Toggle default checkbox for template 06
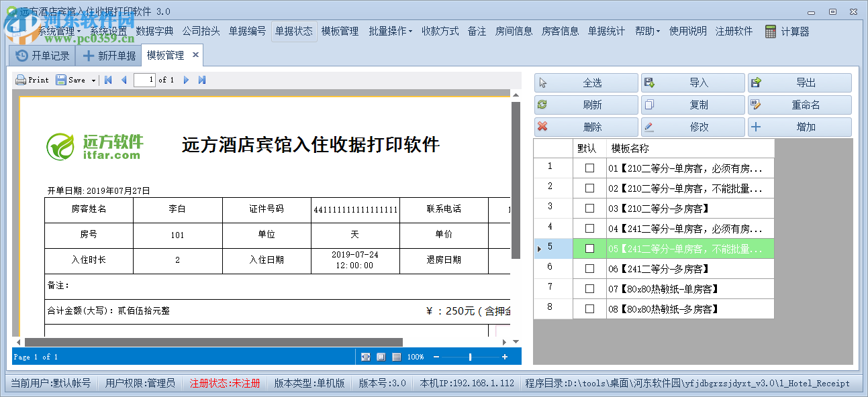The height and width of the screenshot is (397, 868). click(x=589, y=268)
